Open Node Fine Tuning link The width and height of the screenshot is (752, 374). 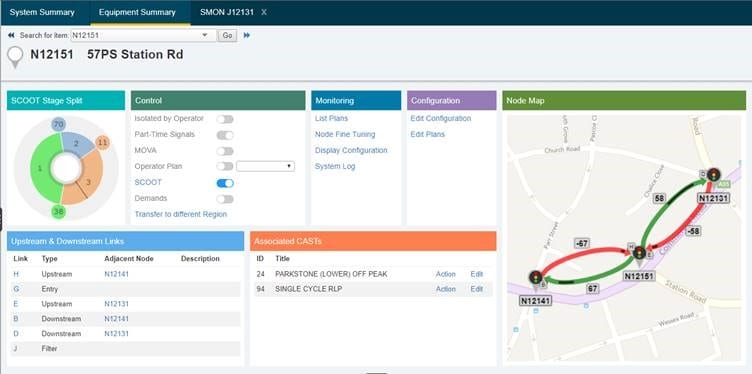tap(345, 135)
